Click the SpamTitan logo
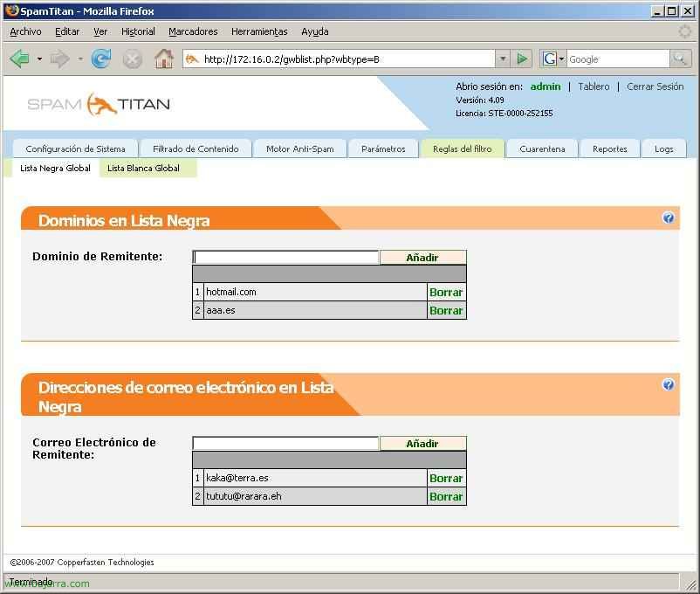 [99, 104]
